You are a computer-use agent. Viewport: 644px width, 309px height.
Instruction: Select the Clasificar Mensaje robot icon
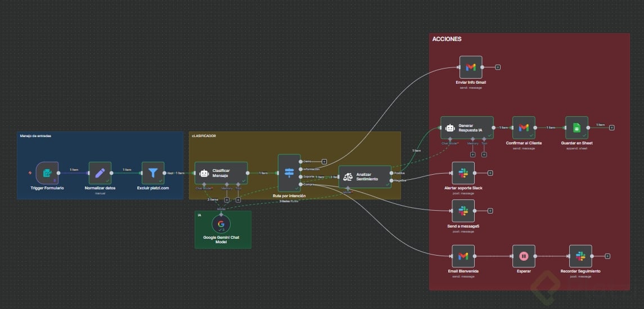tap(204, 173)
